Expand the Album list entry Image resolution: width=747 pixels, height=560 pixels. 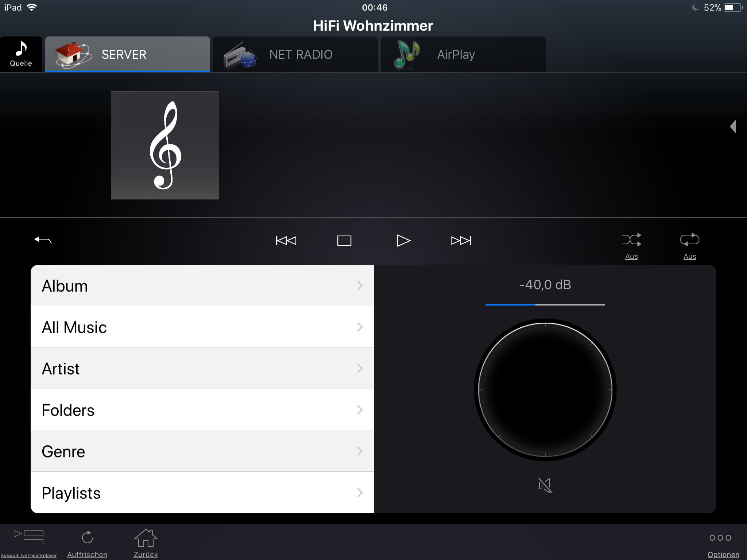pos(202,285)
